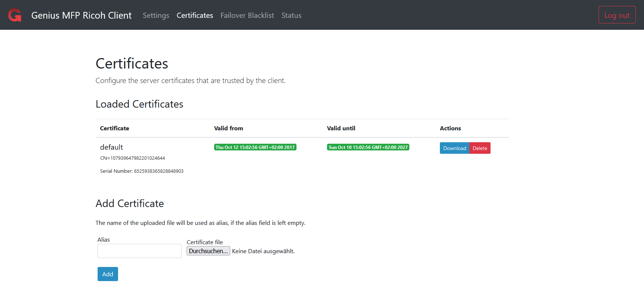The width and height of the screenshot is (644, 296).
Task: Click the 'Keine Datei ausgewählt.' file status text
Action: coord(263,251)
